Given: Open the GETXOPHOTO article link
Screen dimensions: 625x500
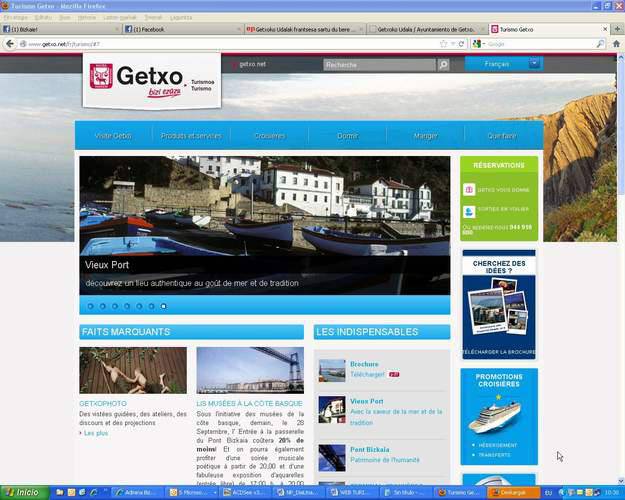Looking at the screenshot, I should 103,404.
